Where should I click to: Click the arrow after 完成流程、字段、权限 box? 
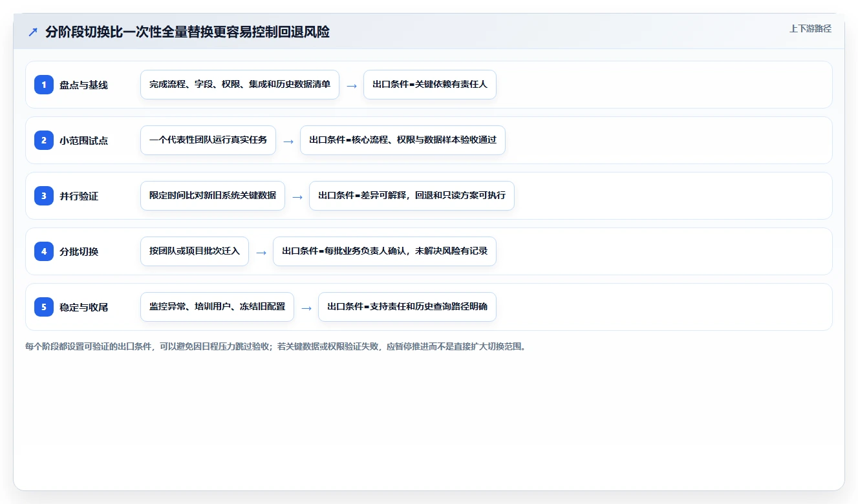352,85
